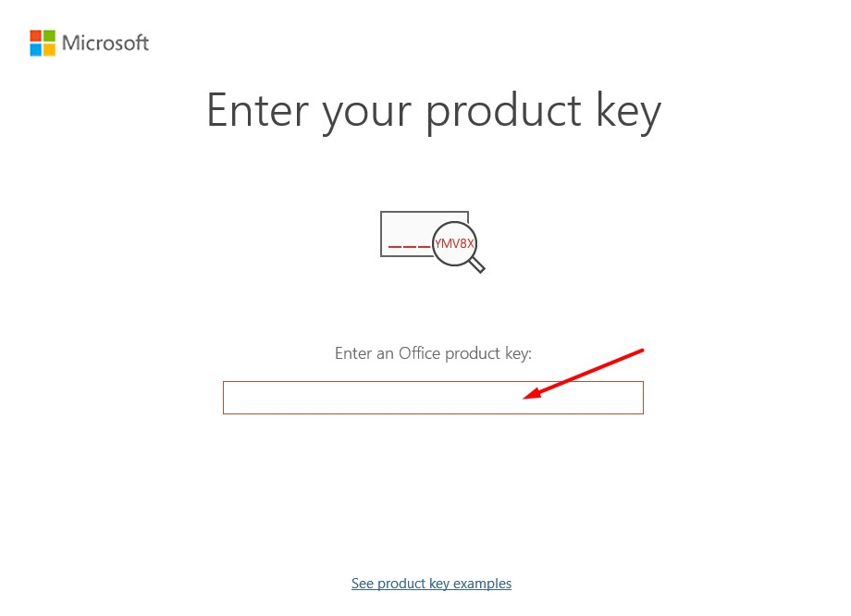Click the yellow square of the Microsoft logo
This screenshot has height=616, width=851.
49,49
